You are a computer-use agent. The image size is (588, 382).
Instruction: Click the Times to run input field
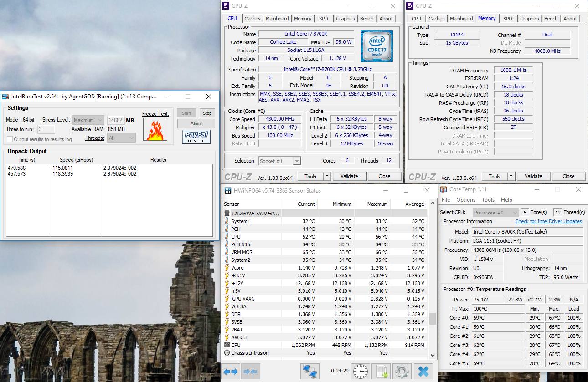coord(46,129)
